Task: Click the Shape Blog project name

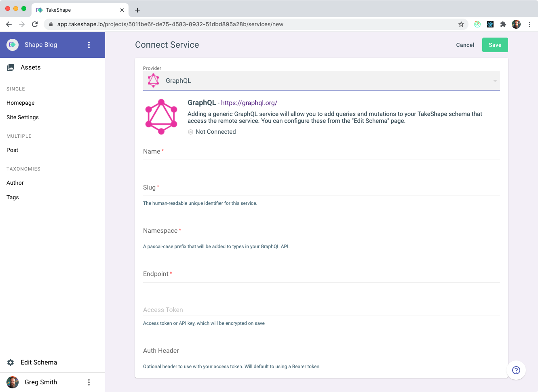Action: [x=41, y=45]
